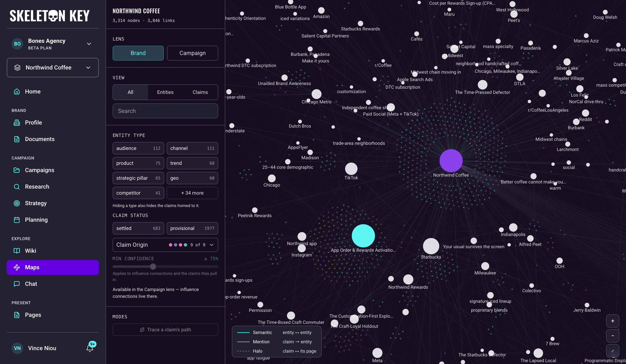Click the BO agency avatar
Screen dimensions: 626x364
click(x=17, y=44)
